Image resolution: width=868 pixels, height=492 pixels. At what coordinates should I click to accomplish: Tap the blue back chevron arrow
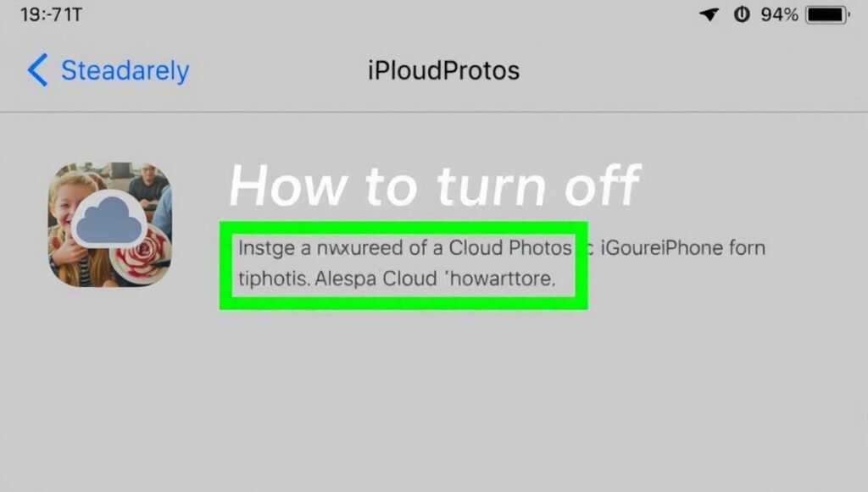pos(37,71)
